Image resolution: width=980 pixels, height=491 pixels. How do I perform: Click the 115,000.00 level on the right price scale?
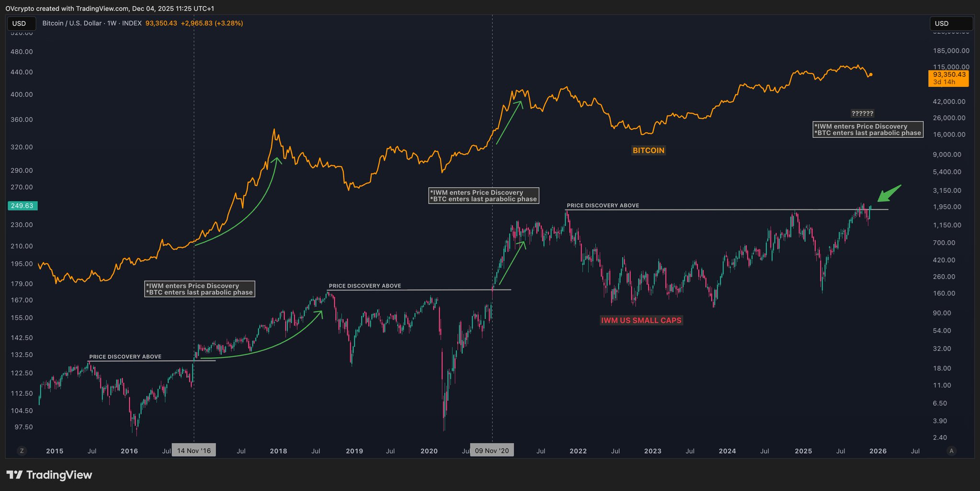pyautogui.click(x=951, y=67)
